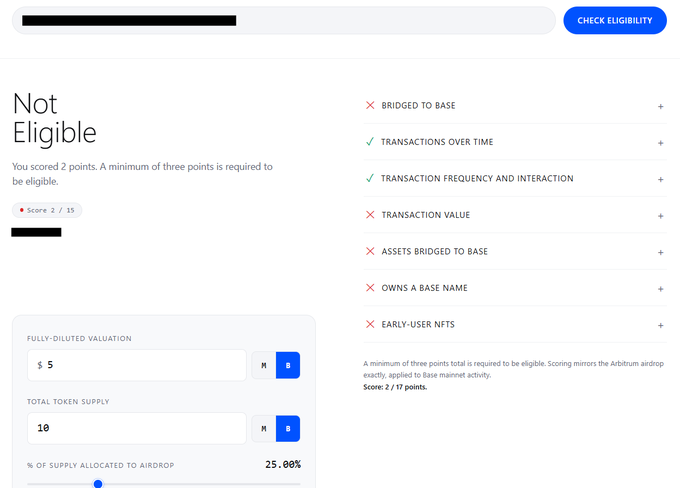Click the 'Fully-Diluted Valuation' label

tap(79, 338)
